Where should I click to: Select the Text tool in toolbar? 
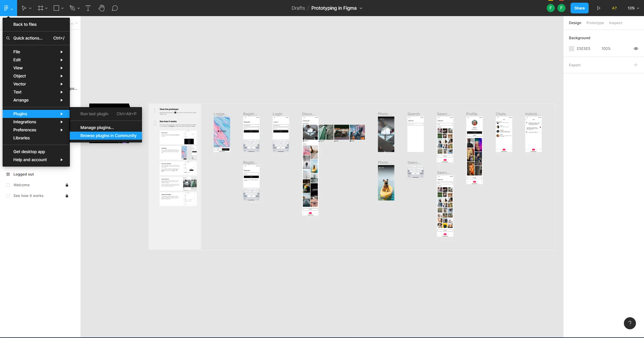pos(88,8)
